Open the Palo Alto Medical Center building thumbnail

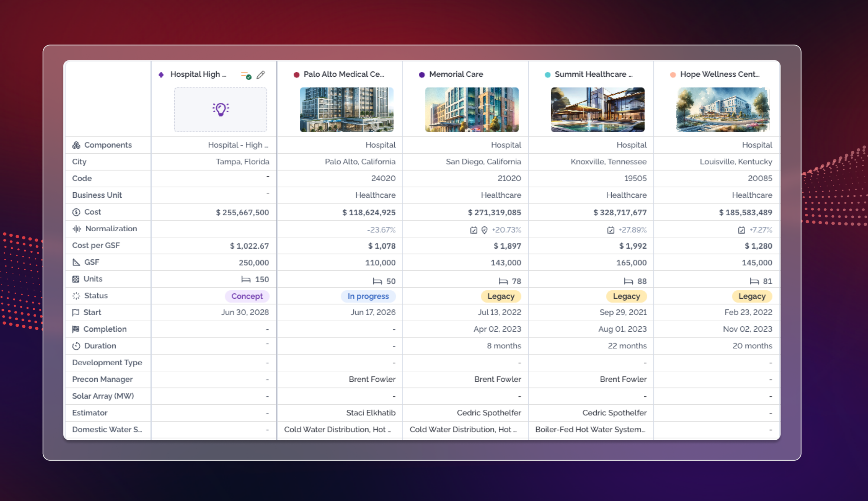click(x=346, y=110)
